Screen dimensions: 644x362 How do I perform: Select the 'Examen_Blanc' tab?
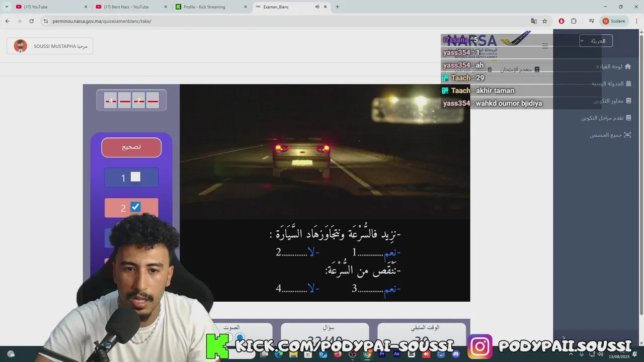(x=291, y=7)
